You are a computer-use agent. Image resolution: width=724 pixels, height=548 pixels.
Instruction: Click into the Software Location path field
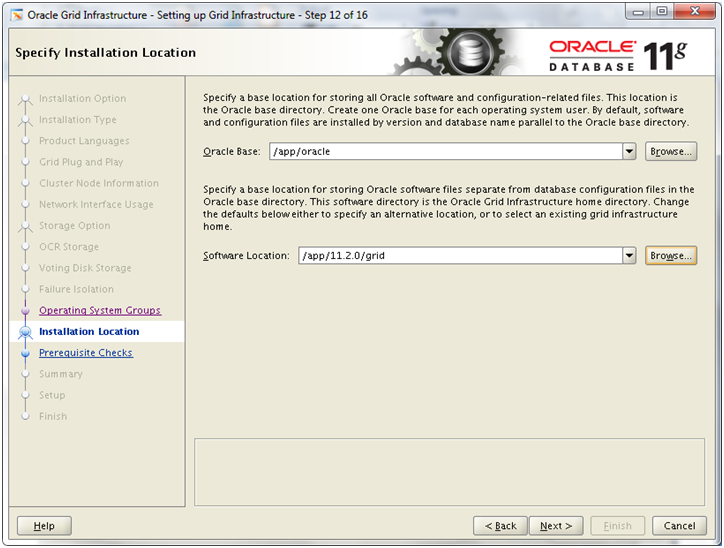pos(460,256)
